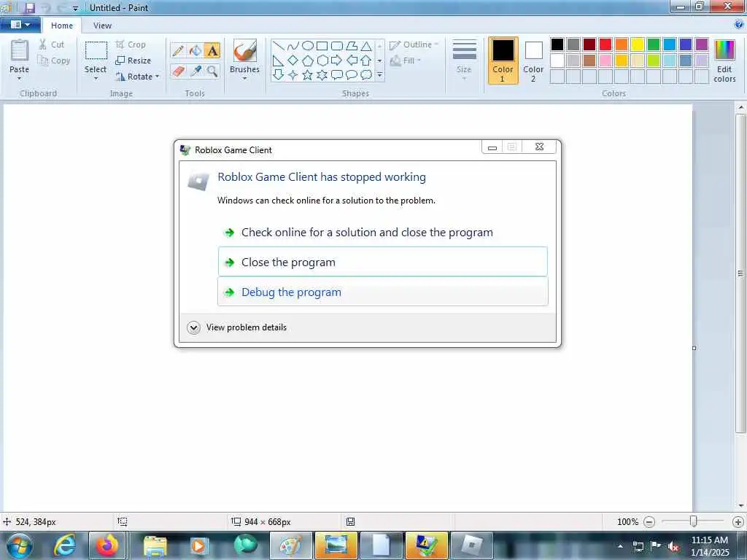Choose the Rounded rectangular callout shape
The image size is (747, 560).
click(337, 75)
